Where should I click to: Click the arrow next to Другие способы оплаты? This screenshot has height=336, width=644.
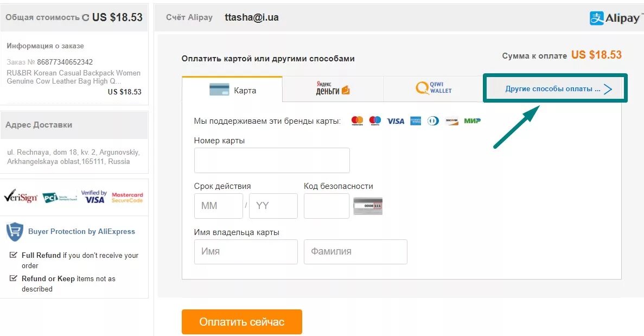pyautogui.click(x=608, y=89)
